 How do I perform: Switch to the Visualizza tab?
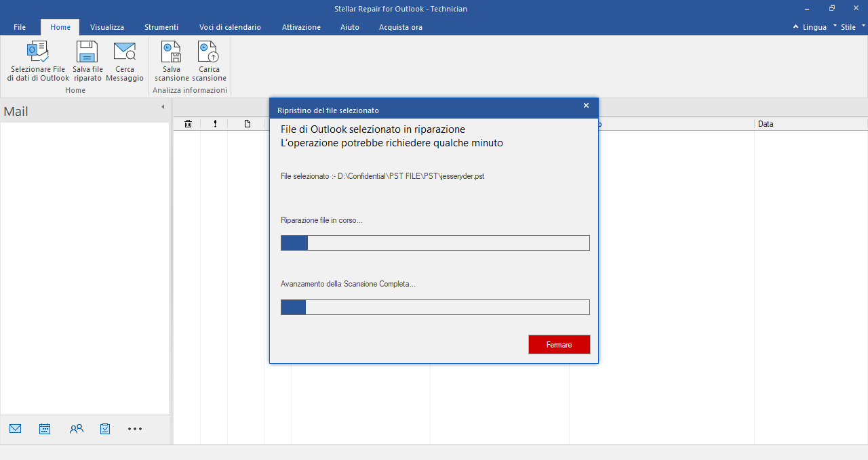107,27
